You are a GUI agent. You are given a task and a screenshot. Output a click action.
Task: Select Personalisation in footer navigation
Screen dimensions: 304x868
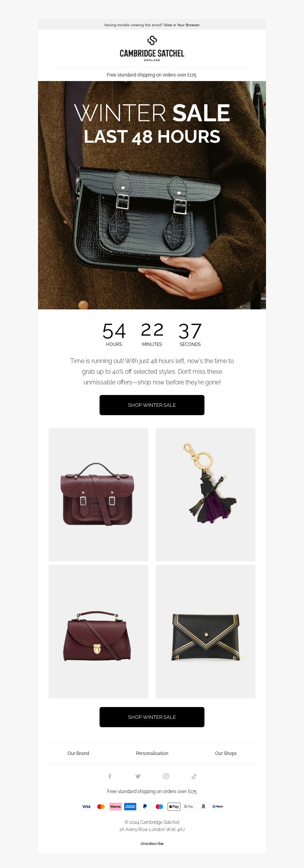pos(152,753)
